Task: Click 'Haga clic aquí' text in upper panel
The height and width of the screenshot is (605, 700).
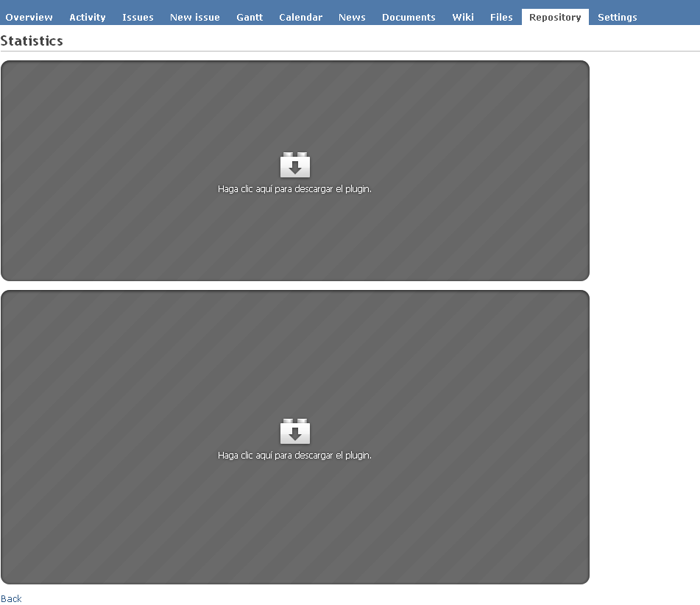Action: [x=294, y=189]
